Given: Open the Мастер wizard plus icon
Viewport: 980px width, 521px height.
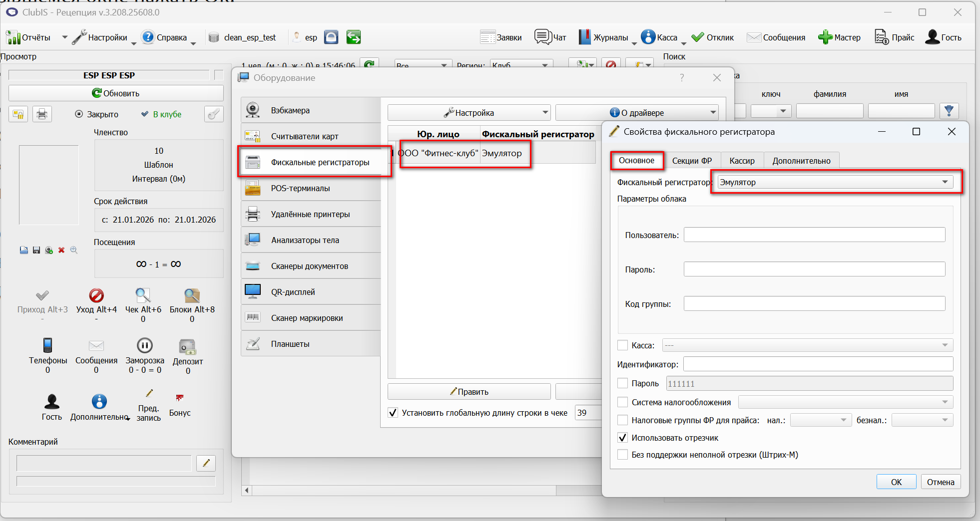Looking at the screenshot, I should point(825,37).
